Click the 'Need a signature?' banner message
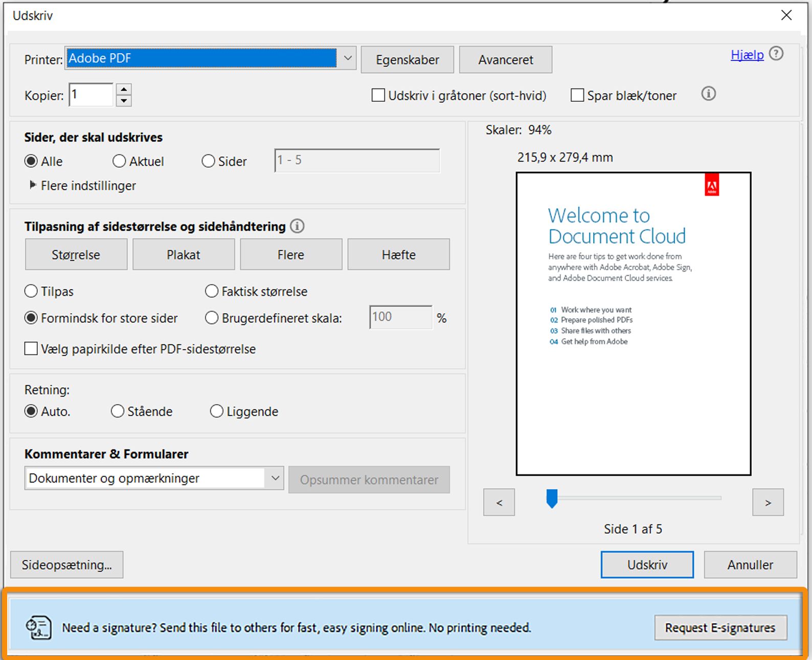This screenshot has height=660, width=812. coord(297,627)
